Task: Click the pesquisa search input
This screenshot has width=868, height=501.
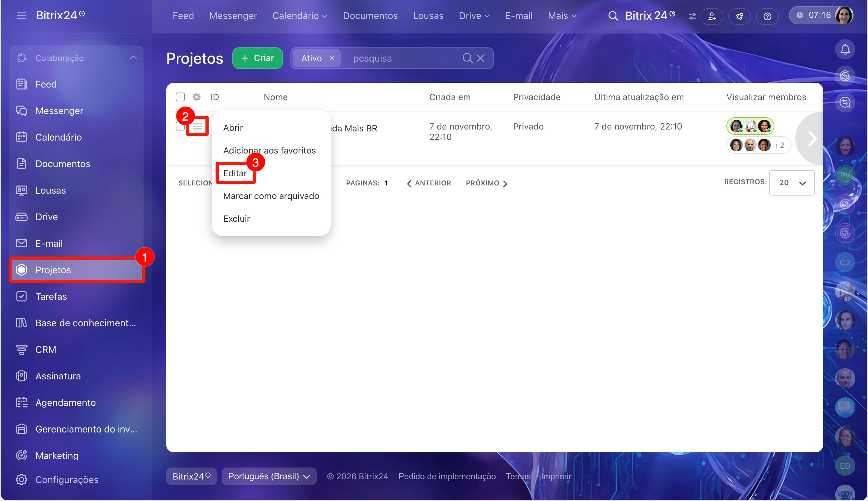Action: click(403, 58)
